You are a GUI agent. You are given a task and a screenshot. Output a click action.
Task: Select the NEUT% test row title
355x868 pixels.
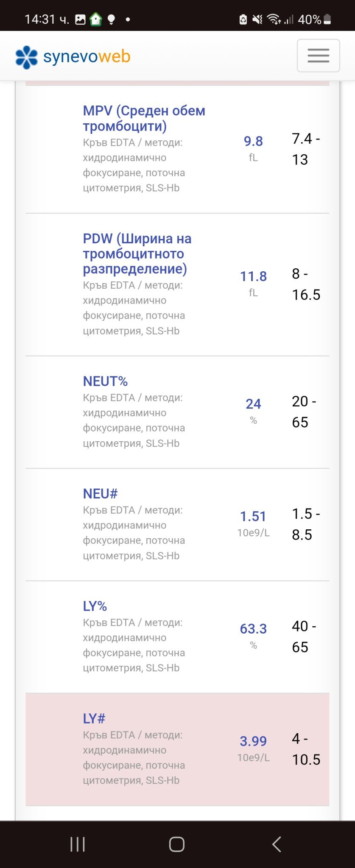pos(105,381)
